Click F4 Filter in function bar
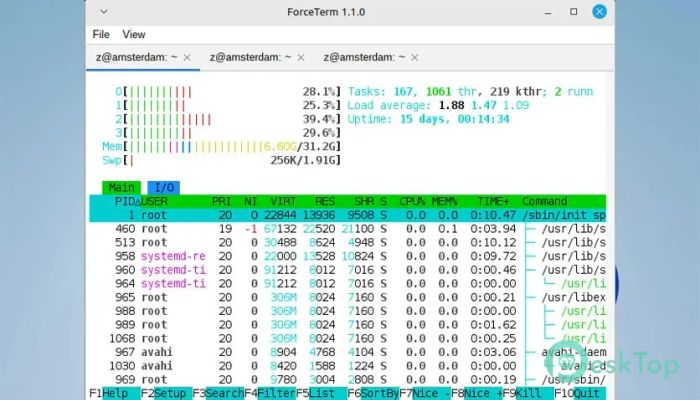Screen dimensions: 700x400 click(x=270, y=393)
